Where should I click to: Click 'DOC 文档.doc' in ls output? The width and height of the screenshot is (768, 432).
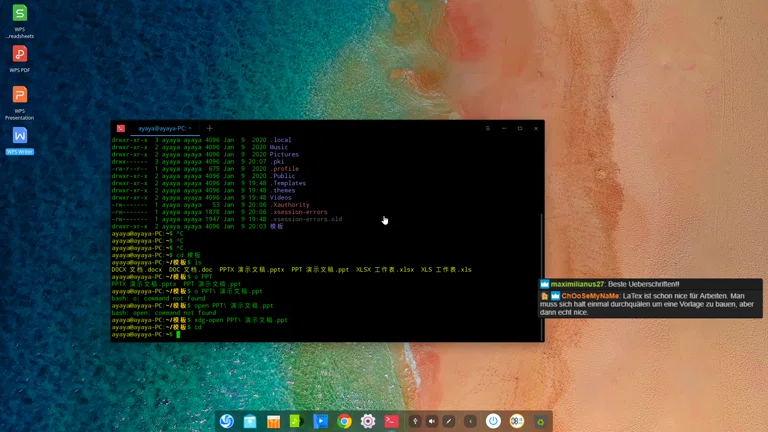(191, 269)
